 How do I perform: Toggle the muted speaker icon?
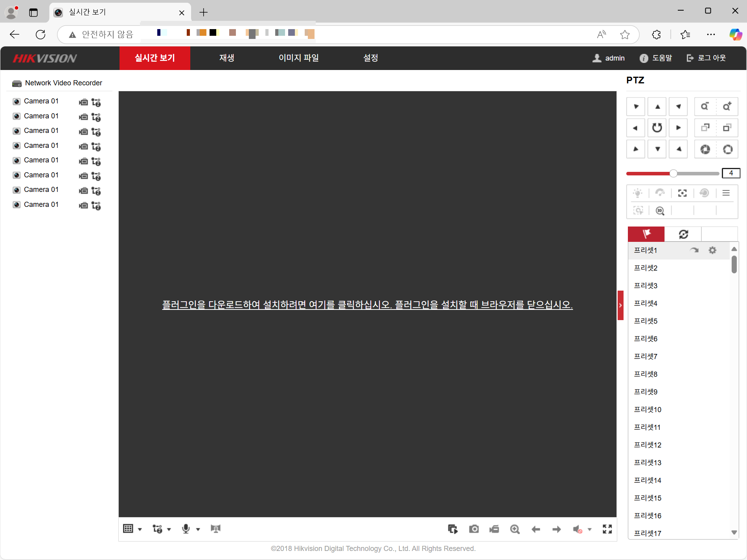(578, 529)
